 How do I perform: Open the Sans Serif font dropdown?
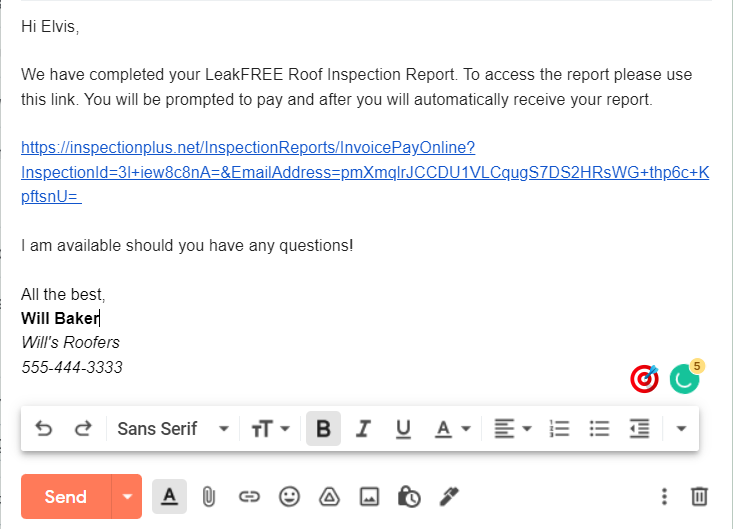point(172,429)
